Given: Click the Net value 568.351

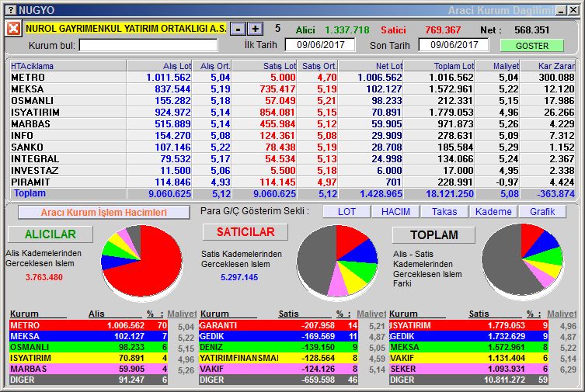Looking at the screenshot, I should point(531,29).
